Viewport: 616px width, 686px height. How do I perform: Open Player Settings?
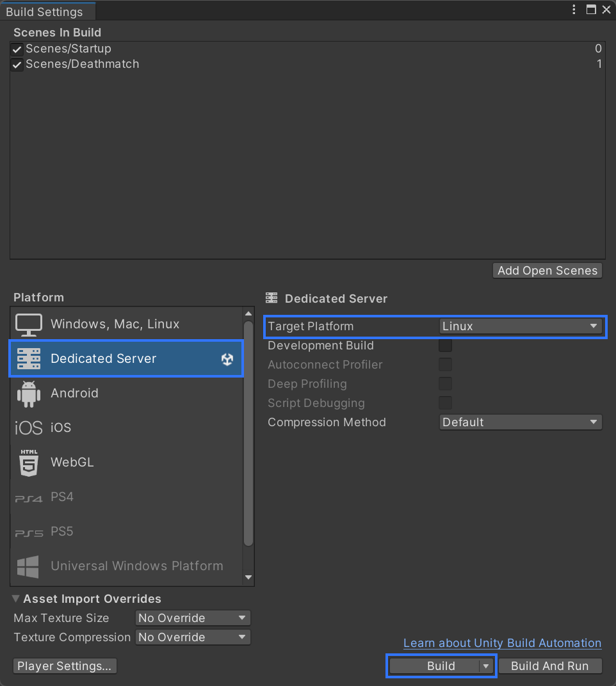(x=65, y=666)
